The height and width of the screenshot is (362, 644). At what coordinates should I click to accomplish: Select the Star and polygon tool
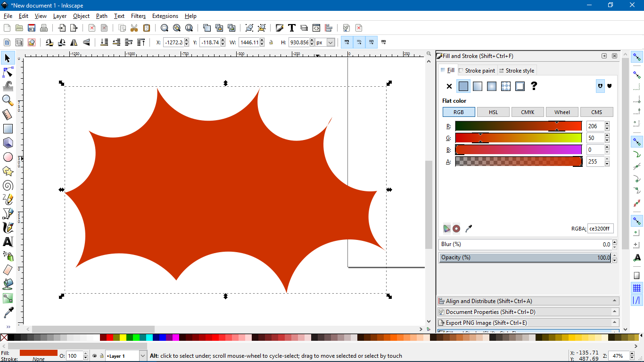[x=8, y=171]
